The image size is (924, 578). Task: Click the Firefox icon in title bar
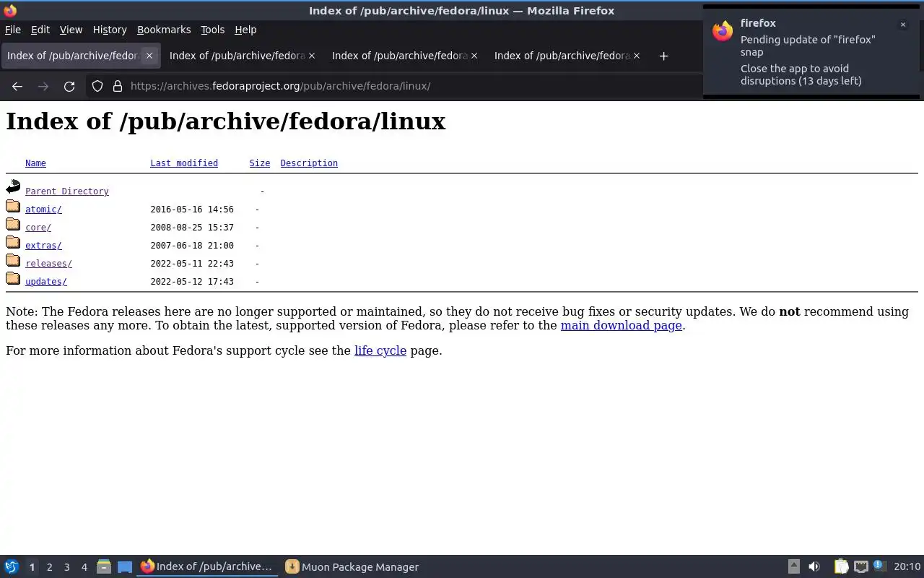[10, 11]
